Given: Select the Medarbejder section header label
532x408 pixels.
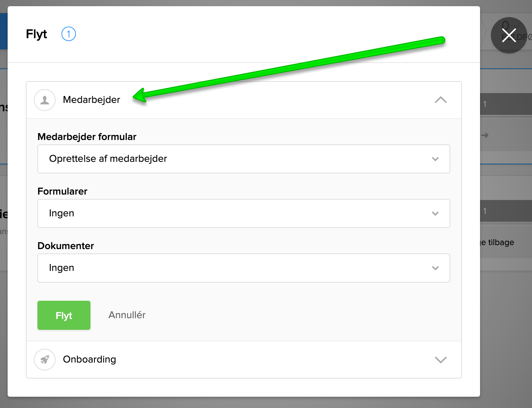Looking at the screenshot, I should pos(92,100).
